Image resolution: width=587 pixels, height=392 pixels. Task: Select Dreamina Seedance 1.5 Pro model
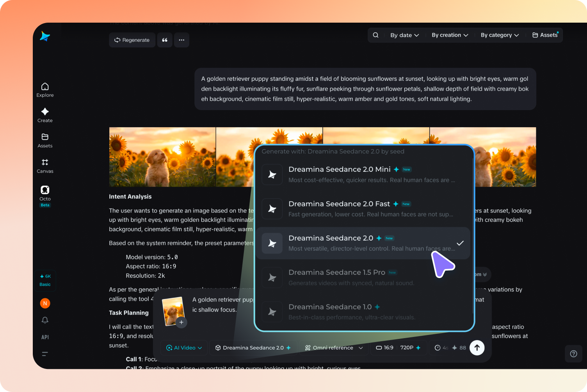pyautogui.click(x=363, y=277)
